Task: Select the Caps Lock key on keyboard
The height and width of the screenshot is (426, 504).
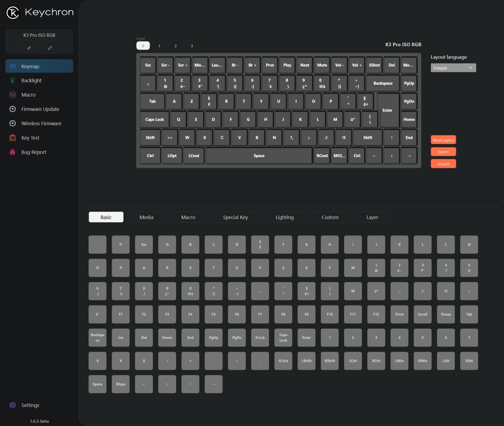Action: tap(154, 119)
